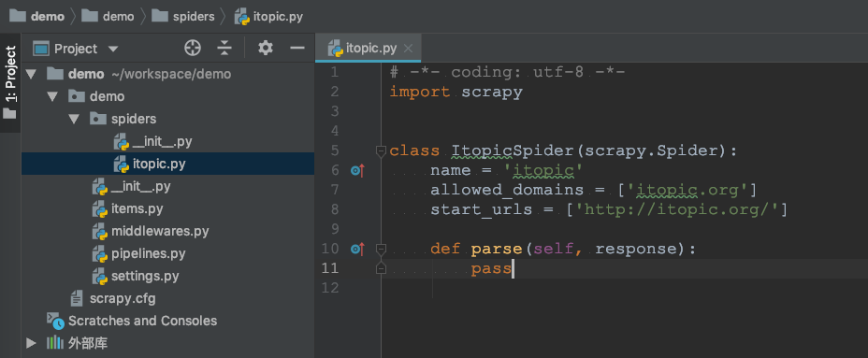Click the root demo folder icon in tree

[x=55, y=74]
